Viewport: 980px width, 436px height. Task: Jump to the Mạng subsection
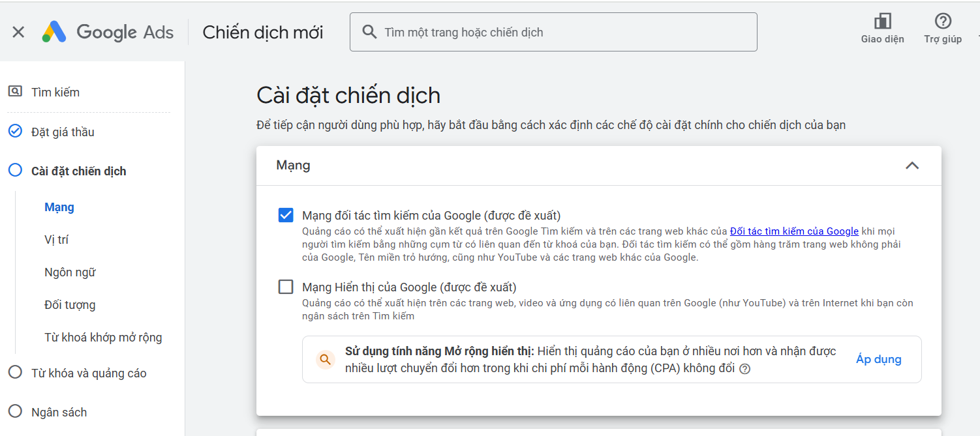[x=59, y=207]
